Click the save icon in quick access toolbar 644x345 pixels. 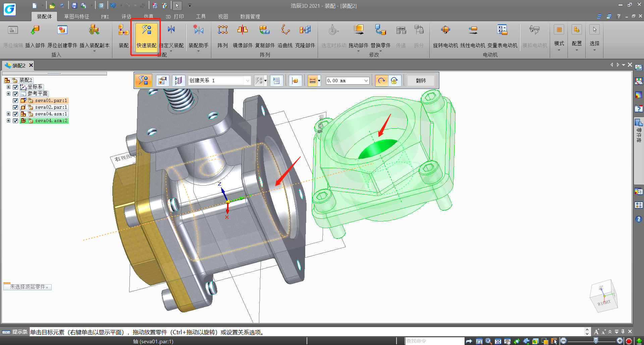click(x=74, y=6)
